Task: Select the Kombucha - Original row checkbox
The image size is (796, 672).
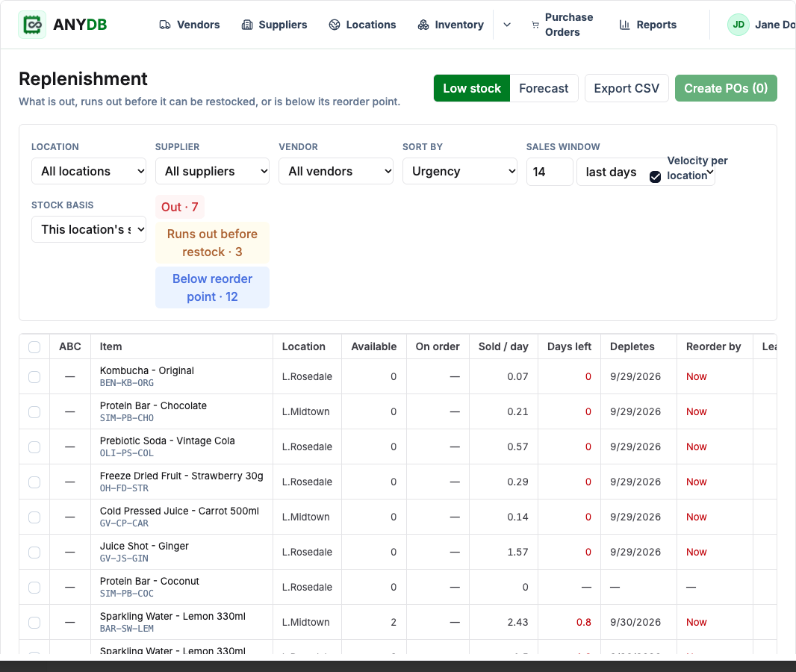Action: (x=34, y=376)
